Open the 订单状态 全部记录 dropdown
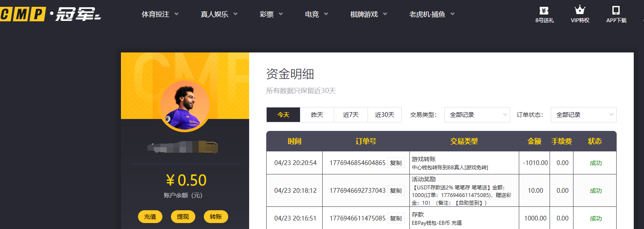 coord(584,115)
